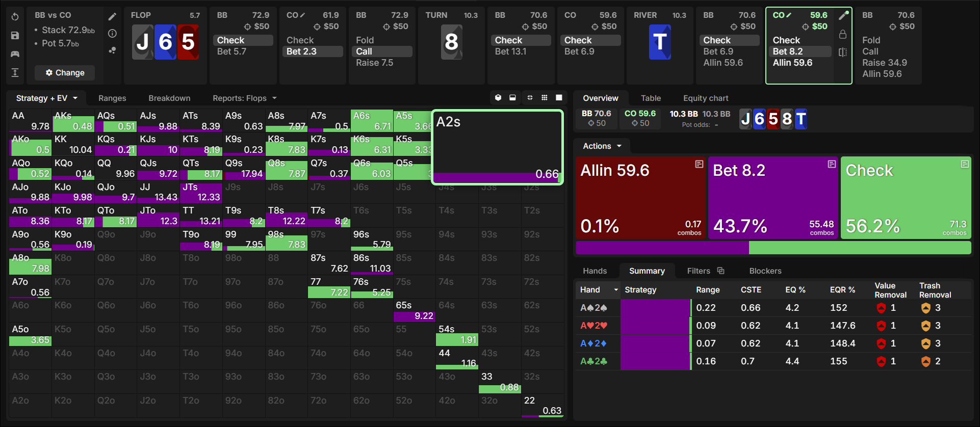The image size is (980, 427).
Task: Click the A♣2♣ row in the summary table
Action: [x=773, y=361]
